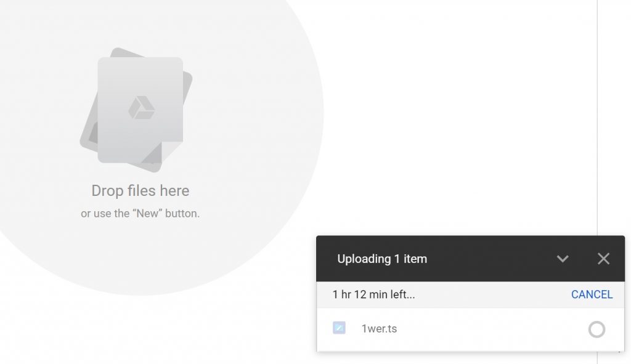Click the circular upload progress indicator
This screenshot has height=364, width=631.
pyautogui.click(x=596, y=330)
